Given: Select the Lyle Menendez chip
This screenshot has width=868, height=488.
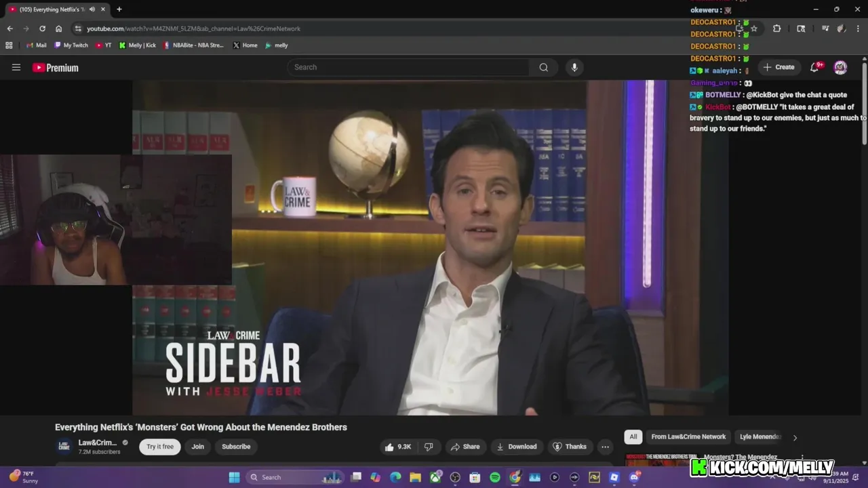Looking at the screenshot, I should click(x=760, y=437).
